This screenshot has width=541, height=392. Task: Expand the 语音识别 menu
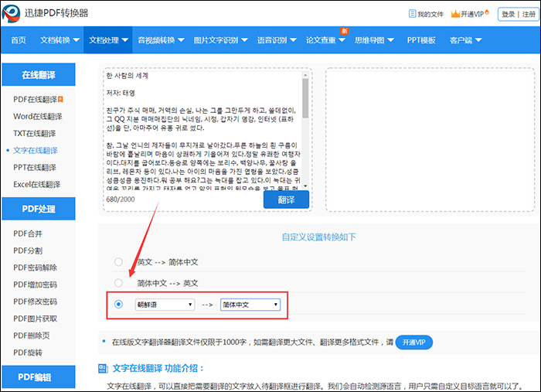pos(277,40)
